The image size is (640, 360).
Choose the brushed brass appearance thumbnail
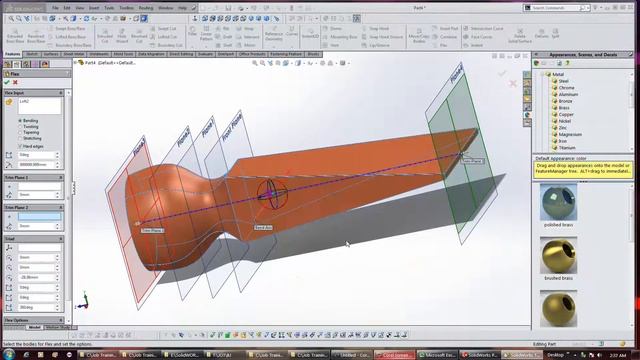click(x=558, y=256)
